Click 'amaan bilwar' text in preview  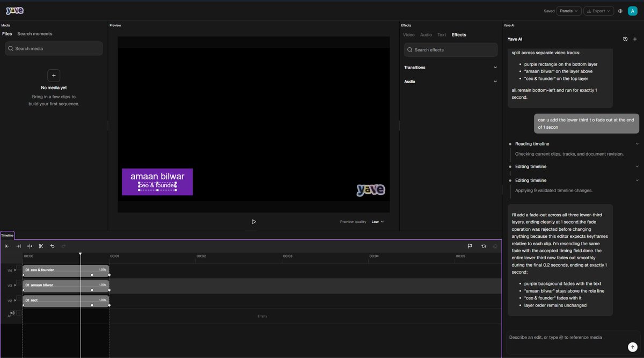(157, 176)
